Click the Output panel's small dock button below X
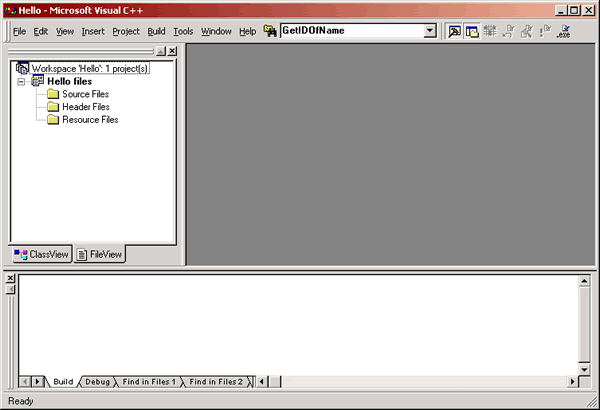This screenshot has height=410, width=600. [10, 289]
